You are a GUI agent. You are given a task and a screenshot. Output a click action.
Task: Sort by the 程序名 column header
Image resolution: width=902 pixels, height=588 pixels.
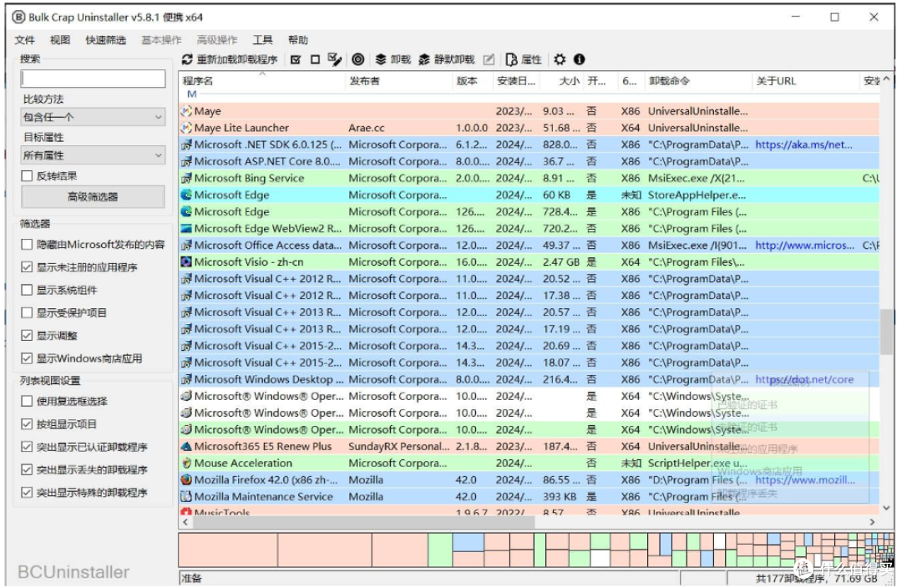262,81
